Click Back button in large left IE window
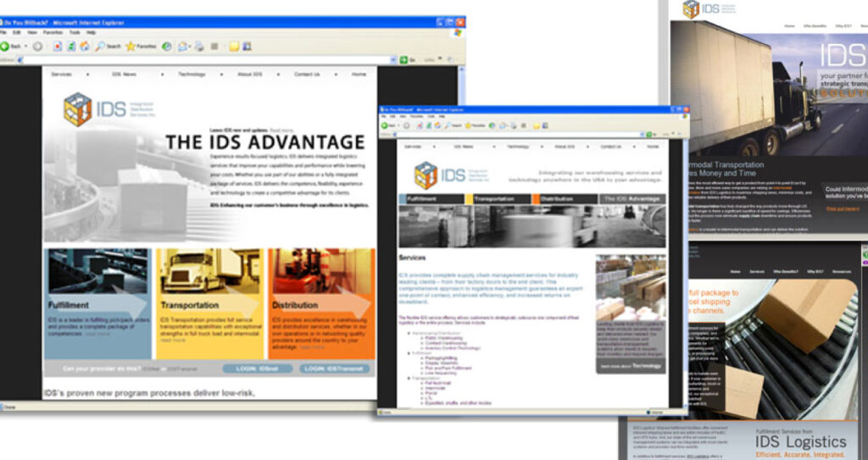The image size is (868, 460). click(11, 47)
